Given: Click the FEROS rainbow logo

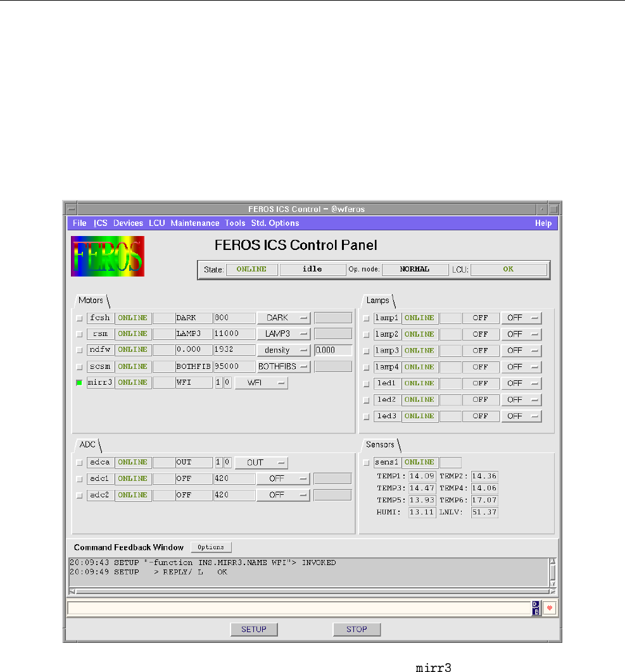Looking at the screenshot, I should pos(108,256).
